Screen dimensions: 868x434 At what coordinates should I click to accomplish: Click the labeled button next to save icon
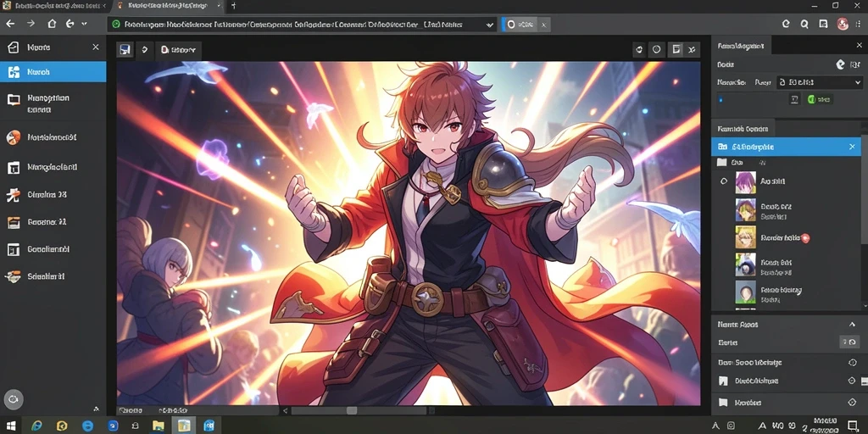tap(178, 50)
